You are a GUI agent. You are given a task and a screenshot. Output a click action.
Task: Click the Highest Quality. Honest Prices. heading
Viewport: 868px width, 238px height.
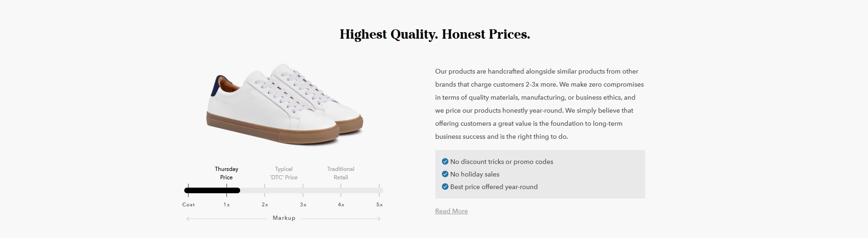coord(435,34)
